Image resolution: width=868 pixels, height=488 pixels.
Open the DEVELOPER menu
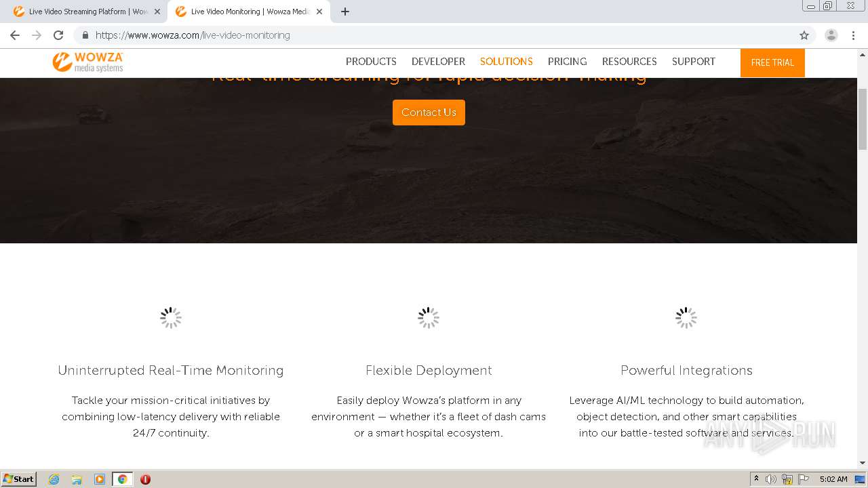(438, 62)
